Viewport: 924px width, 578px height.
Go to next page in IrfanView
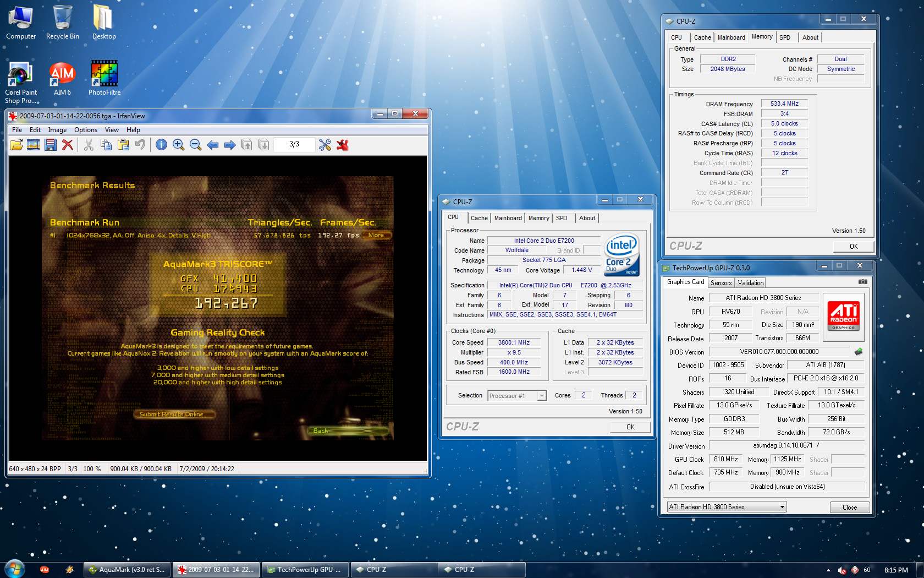(264, 145)
